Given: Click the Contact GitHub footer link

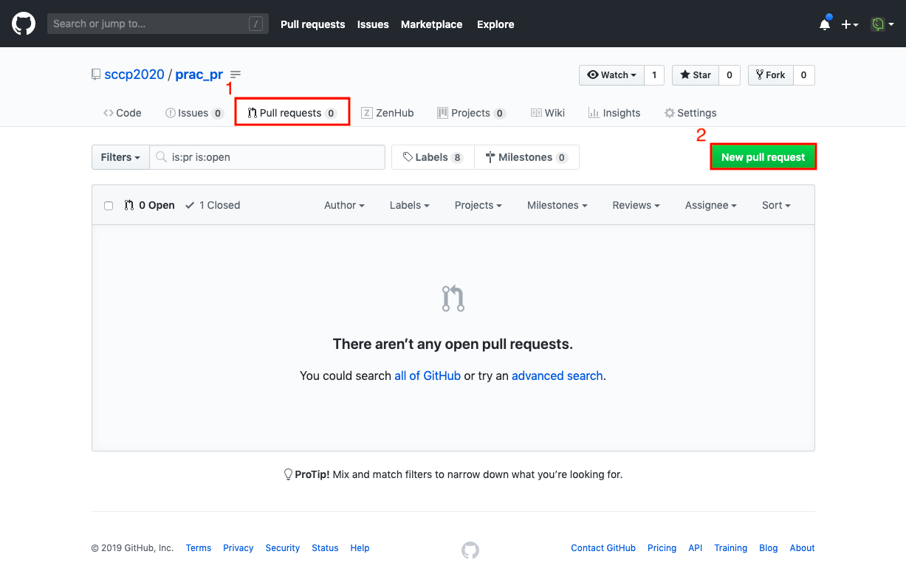Looking at the screenshot, I should pos(603,548).
